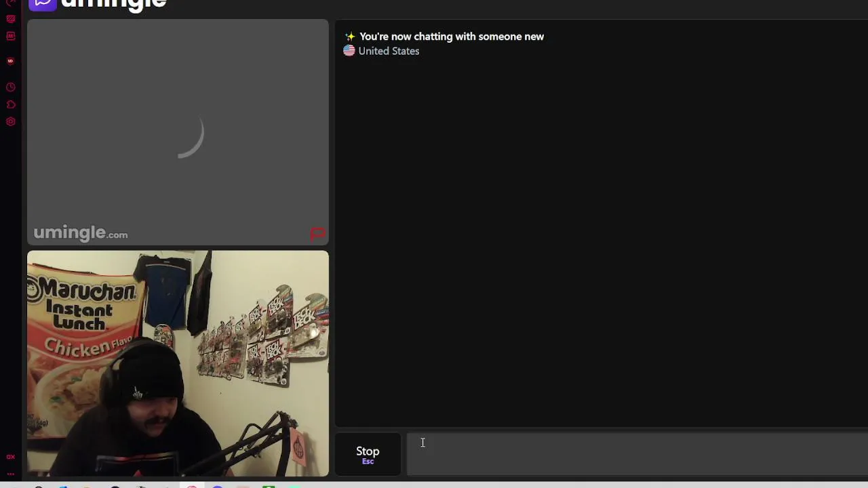Click the round red badge sidebar icon

click(x=10, y=61)
